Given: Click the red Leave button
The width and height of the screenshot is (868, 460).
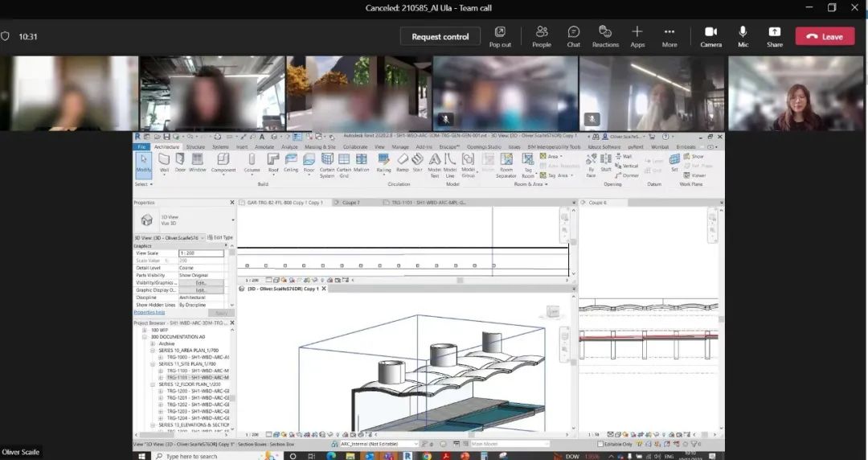Looking at the screenshot, I should (825, 36).
